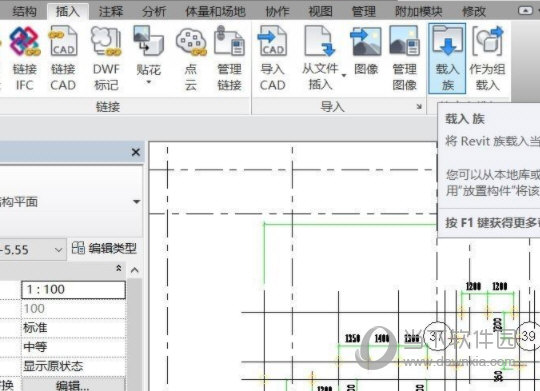Click the greyed 100 scale value
This screenshot has width=540, height=391.
[x=73, y=309]
